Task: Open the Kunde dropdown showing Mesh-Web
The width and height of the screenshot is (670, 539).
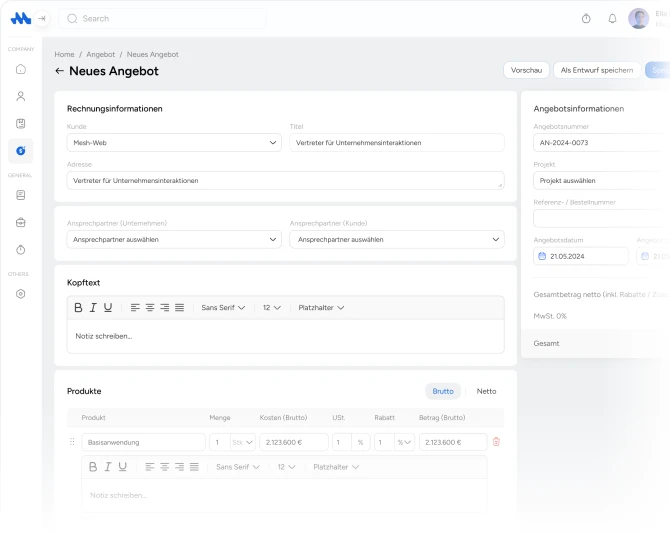Action: pyautogui.click(x=174, y=143)
